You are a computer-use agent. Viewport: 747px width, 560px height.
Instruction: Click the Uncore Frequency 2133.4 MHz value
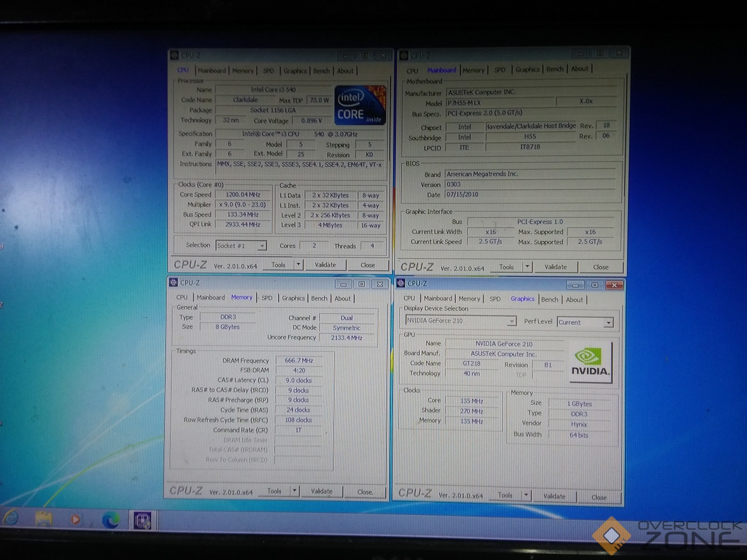[x=346, y=337]
